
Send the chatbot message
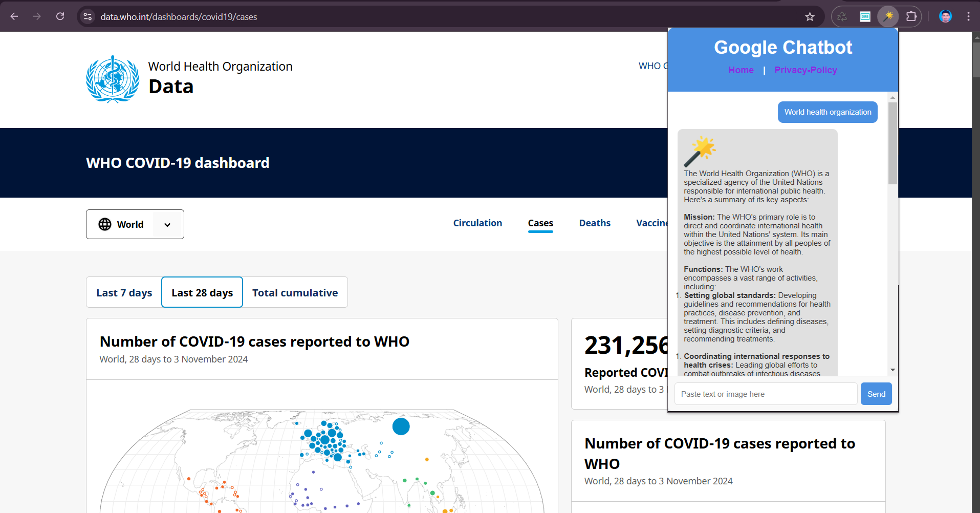[876, 394]
